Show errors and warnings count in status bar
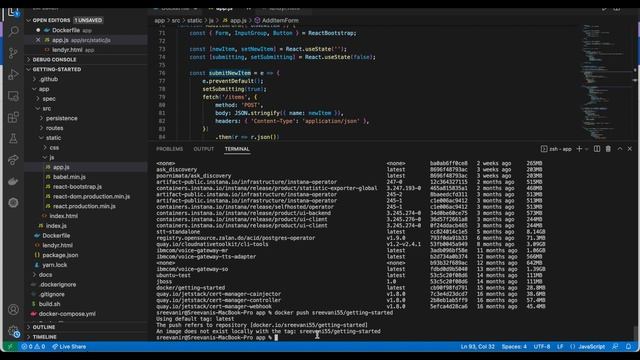 [33, 347]
